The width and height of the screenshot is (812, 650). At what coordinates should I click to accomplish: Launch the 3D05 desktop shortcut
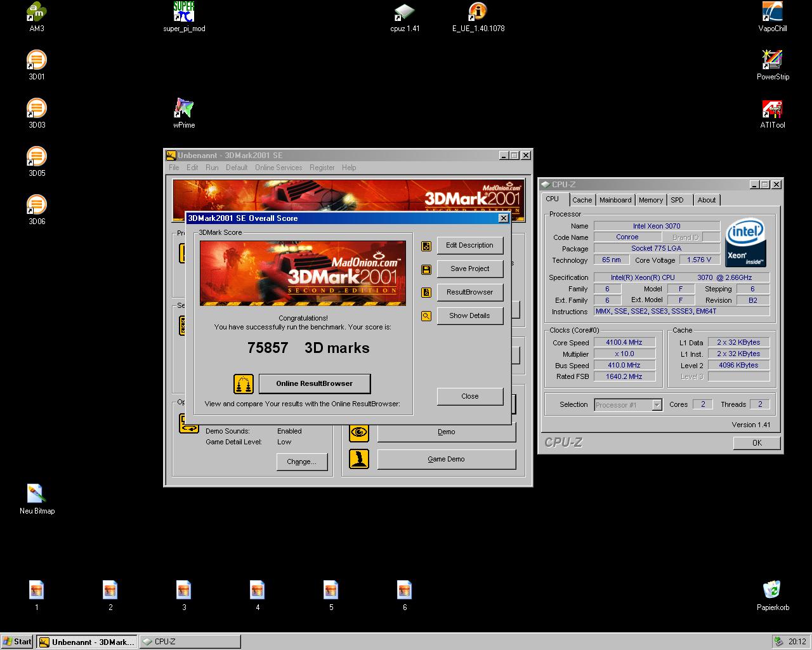tap(37, 157)
